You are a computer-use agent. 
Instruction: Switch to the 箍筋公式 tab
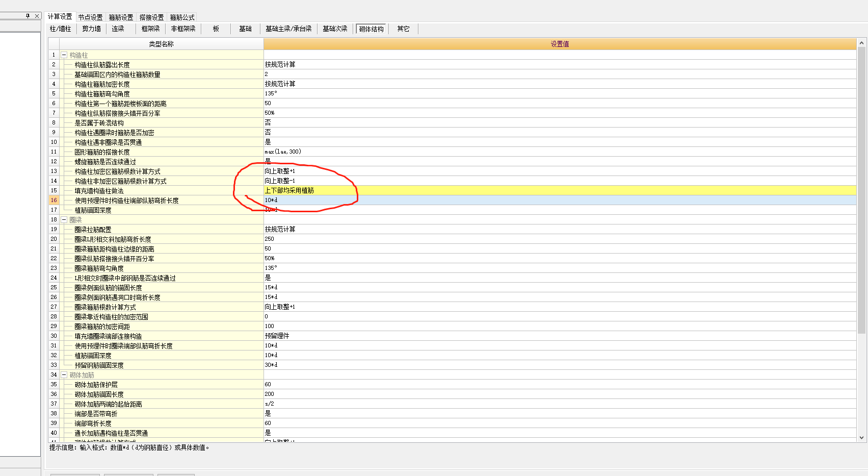coord(182,17)
